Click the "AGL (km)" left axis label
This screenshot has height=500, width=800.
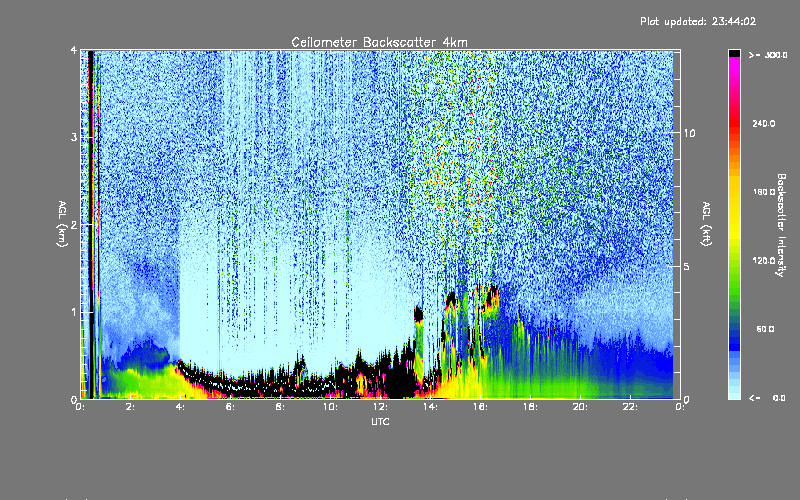click(x=62, y=224)
